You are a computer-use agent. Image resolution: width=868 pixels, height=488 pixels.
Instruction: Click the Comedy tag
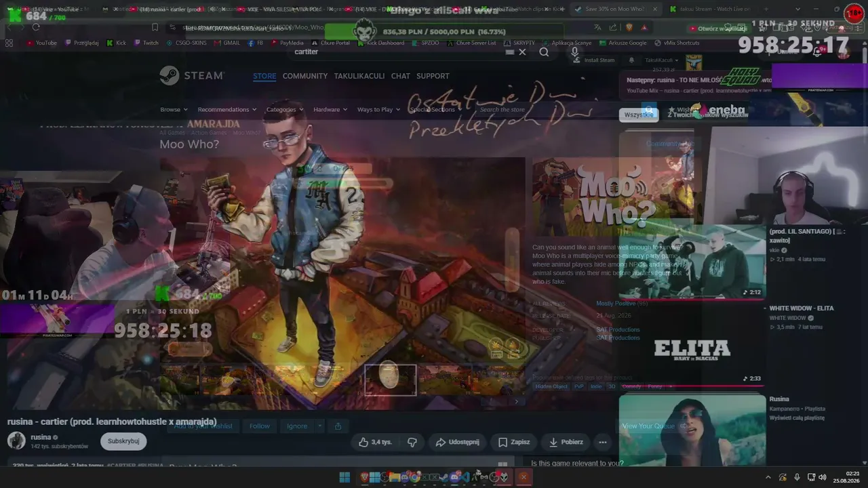(631, 386)
